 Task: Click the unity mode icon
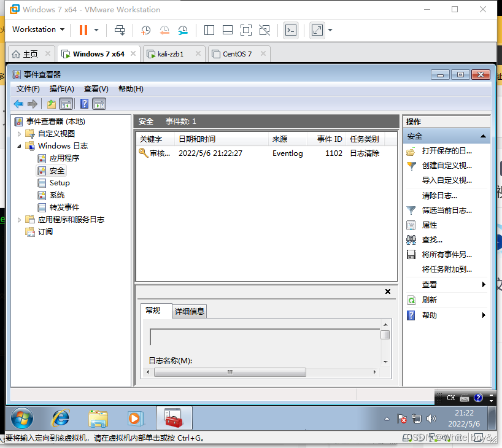(265, 30)
